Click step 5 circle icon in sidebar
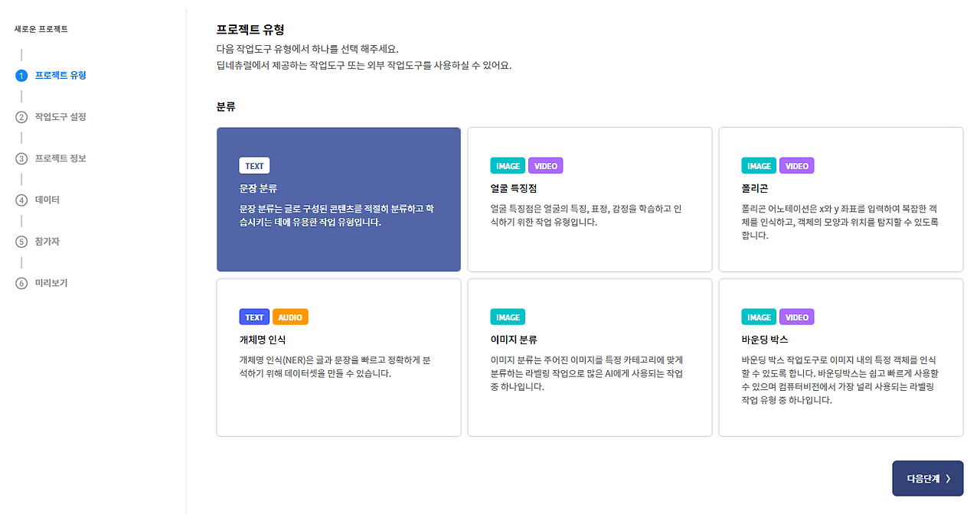Screen dimensions: 980x514 (x=21, y=242)
